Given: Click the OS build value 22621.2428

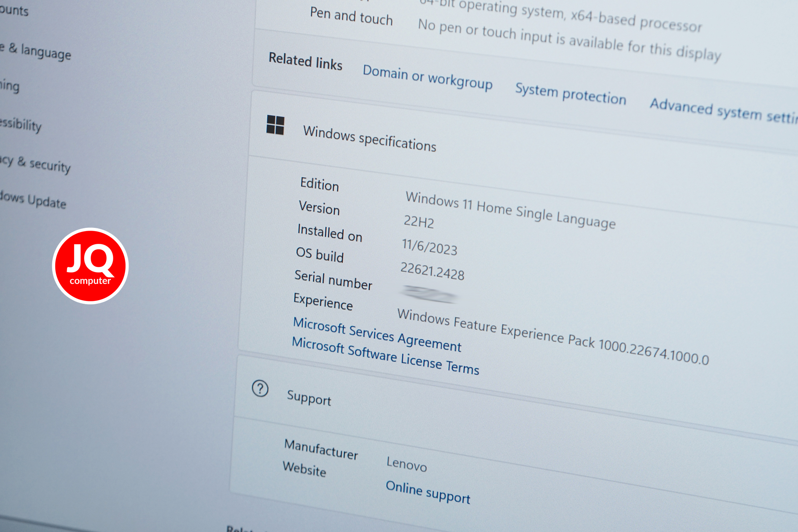Looking at the screenshot, I should click(x=432, y=271).
